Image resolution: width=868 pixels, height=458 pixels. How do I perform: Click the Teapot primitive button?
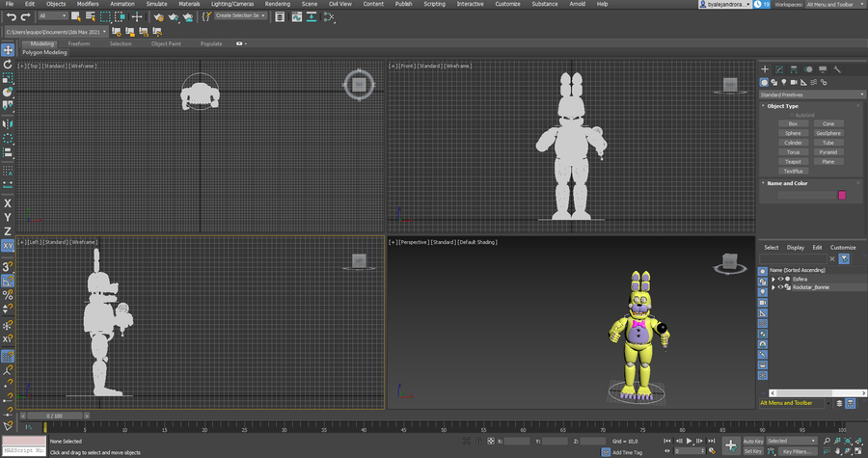click(794, 162)
